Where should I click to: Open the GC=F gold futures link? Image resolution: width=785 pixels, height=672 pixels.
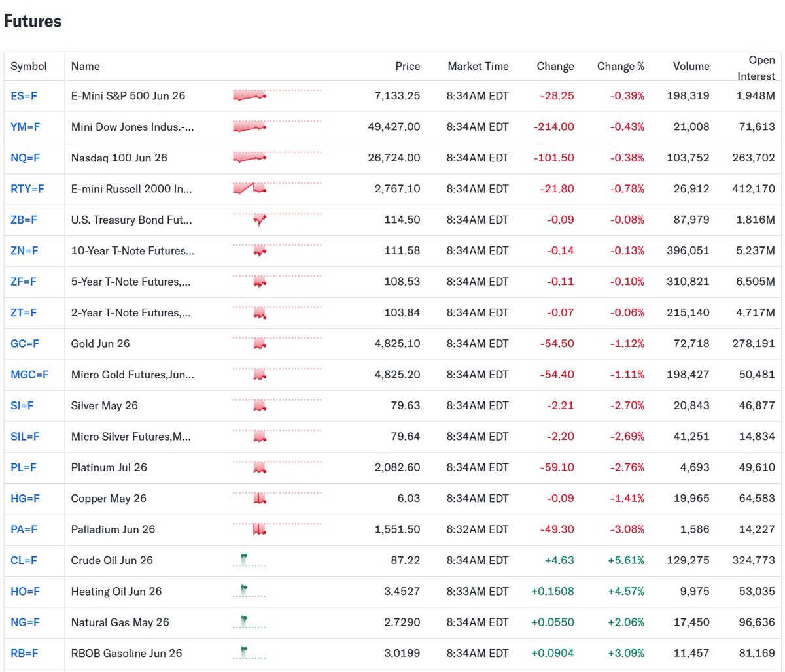[x=24, y=343]
